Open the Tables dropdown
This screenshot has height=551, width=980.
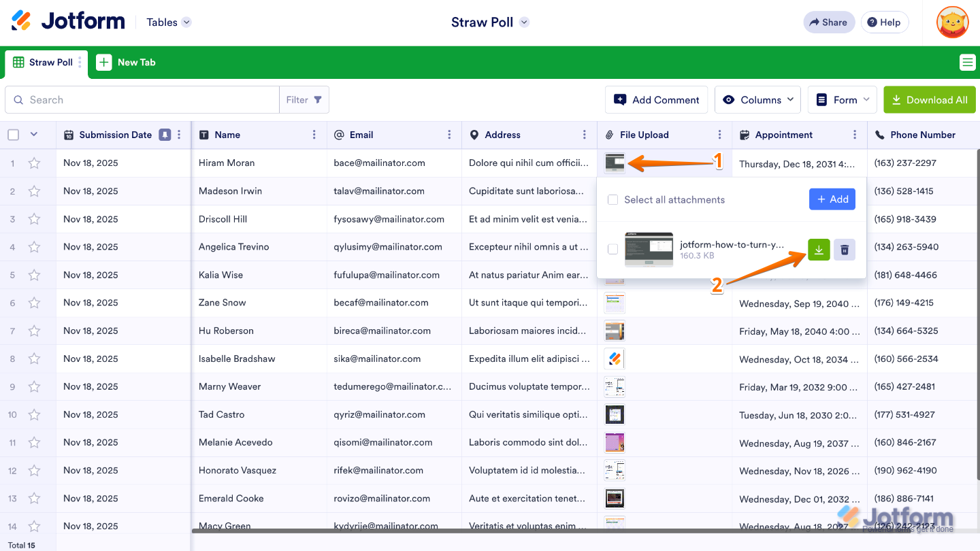coord(167,22)
